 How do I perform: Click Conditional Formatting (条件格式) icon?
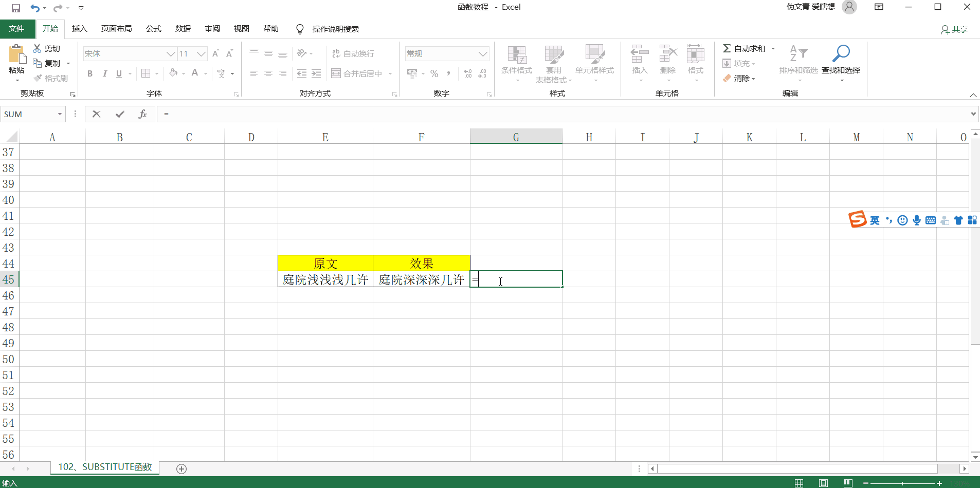[517, 54]
